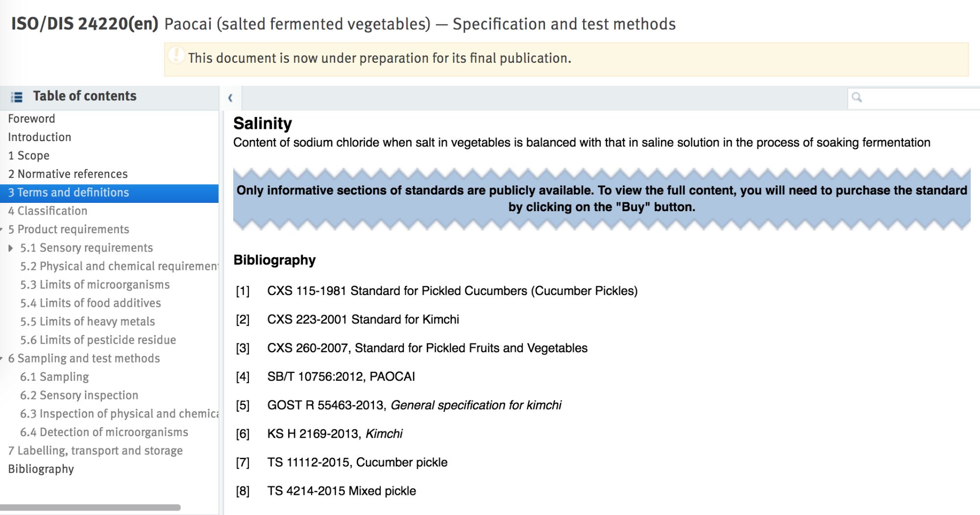Select 6.1 Sampling in the sidebar
Screen dimensions: 980x515
coord(54,377)
